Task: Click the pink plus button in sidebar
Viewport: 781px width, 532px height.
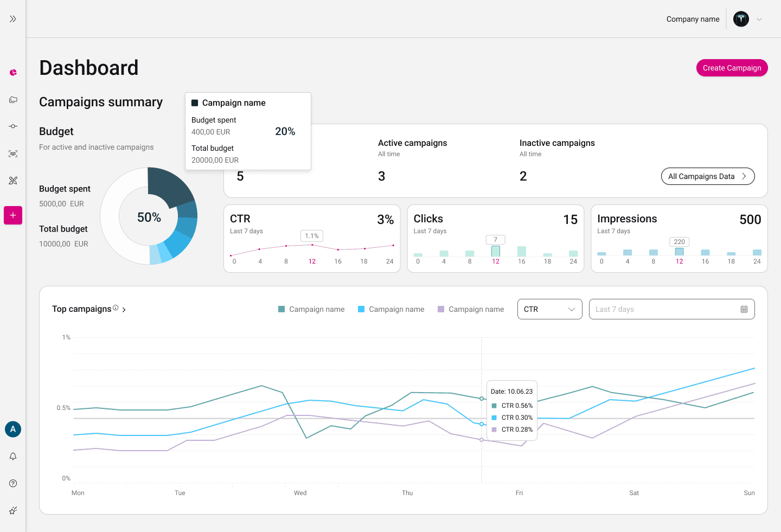Action: coord(13,215)
